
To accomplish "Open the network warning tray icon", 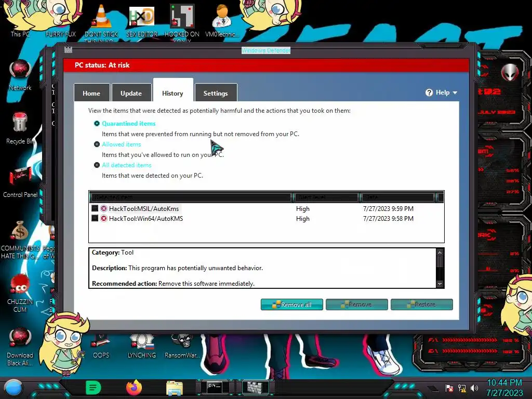I will click(462, 388).
